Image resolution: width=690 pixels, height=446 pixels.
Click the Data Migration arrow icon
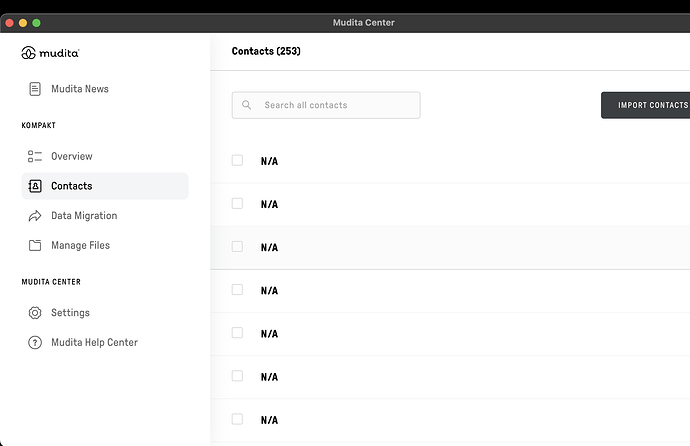(x=35, y=216)
